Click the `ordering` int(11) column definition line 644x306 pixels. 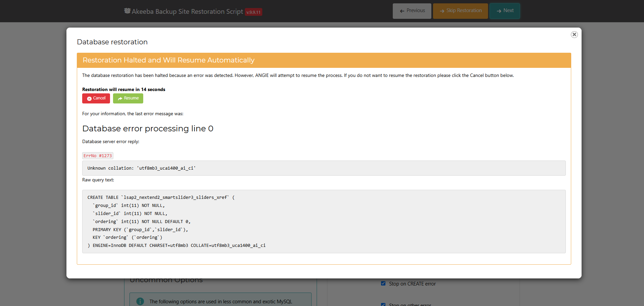[x=142, y=222]
